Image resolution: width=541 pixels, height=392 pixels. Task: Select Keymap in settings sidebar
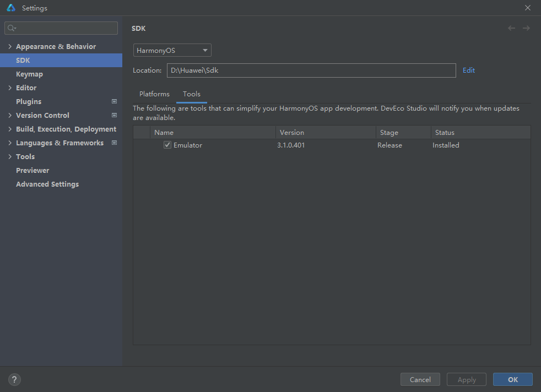(29, 74)
